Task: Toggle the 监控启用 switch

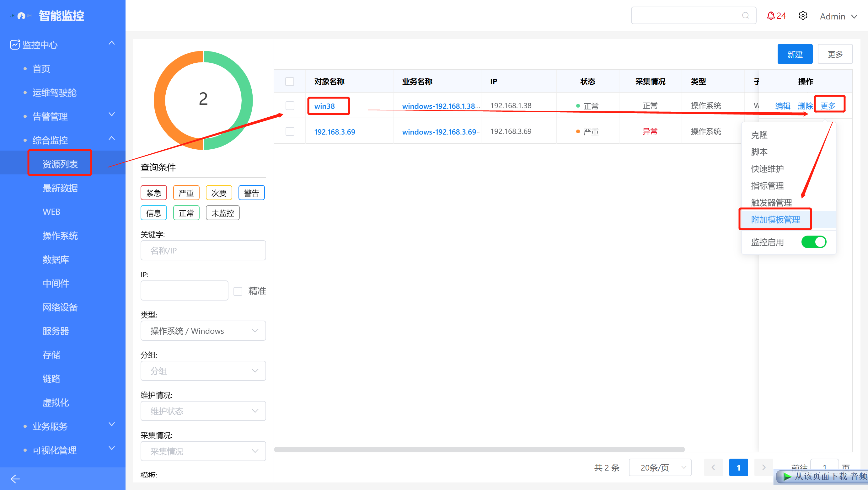Action: point(814,242)
